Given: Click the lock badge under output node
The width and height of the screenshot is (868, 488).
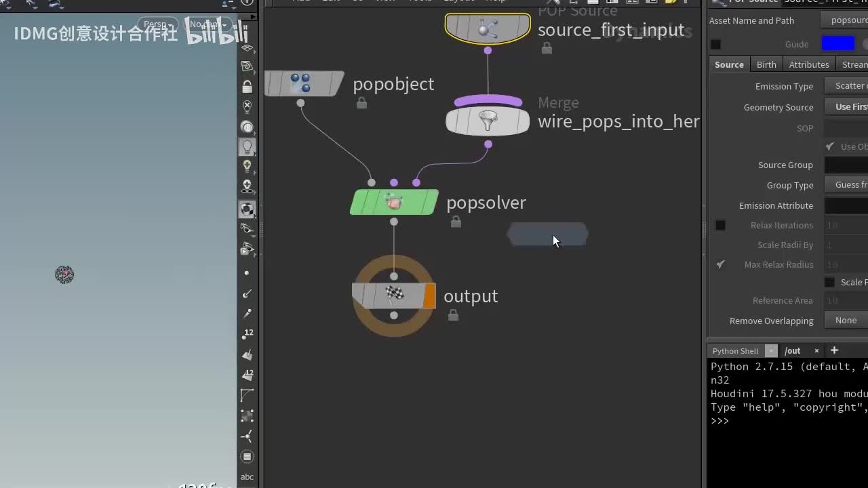Looking at the screenshot, I should point(453,315).
